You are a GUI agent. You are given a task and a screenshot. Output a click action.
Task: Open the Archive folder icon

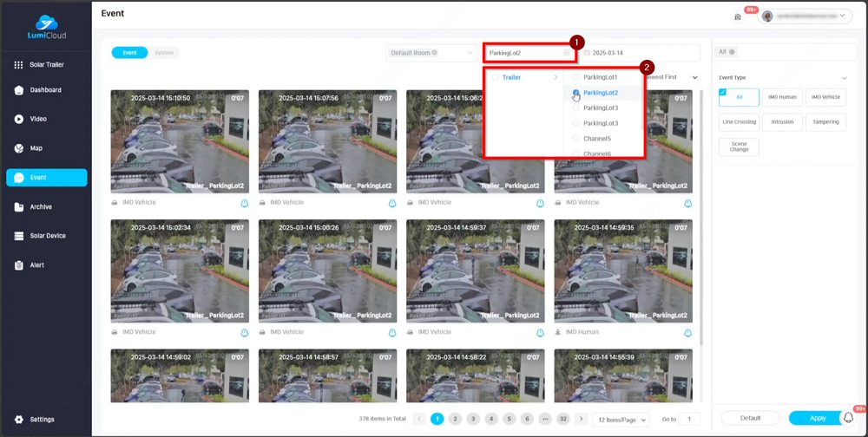coord(19,206)
